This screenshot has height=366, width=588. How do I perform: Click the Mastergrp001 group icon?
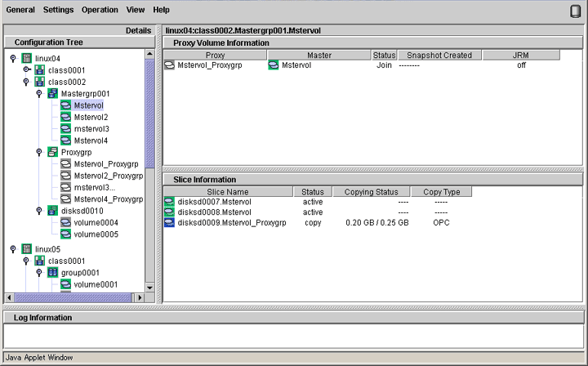pos(53,94)
